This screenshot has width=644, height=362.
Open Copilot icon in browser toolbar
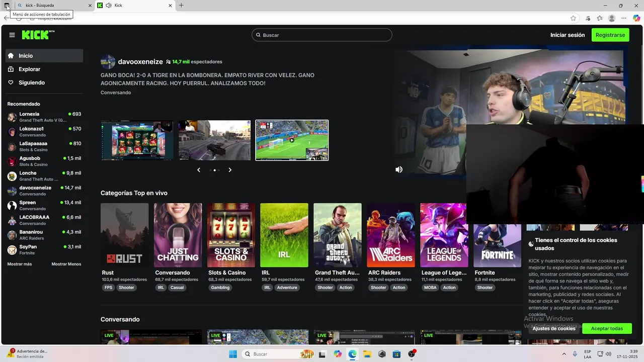636,18
